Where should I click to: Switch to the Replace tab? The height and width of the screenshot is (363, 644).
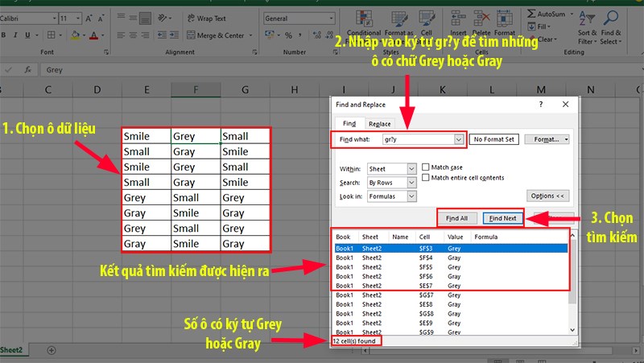point(379,124)
